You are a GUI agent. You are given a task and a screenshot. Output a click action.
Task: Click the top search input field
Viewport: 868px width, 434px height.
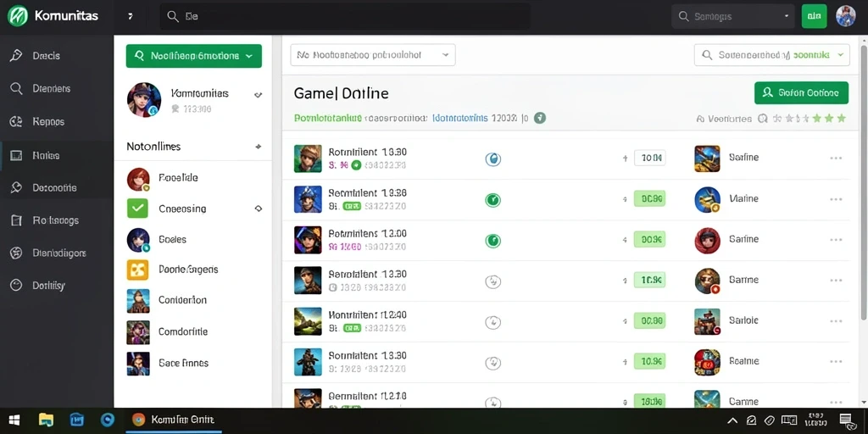345,17
